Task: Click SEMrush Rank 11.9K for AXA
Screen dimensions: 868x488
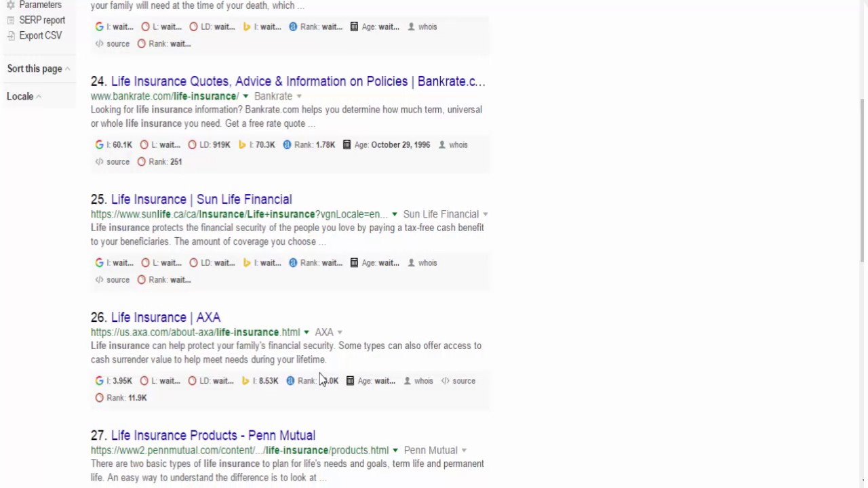Action: point(121,397)
